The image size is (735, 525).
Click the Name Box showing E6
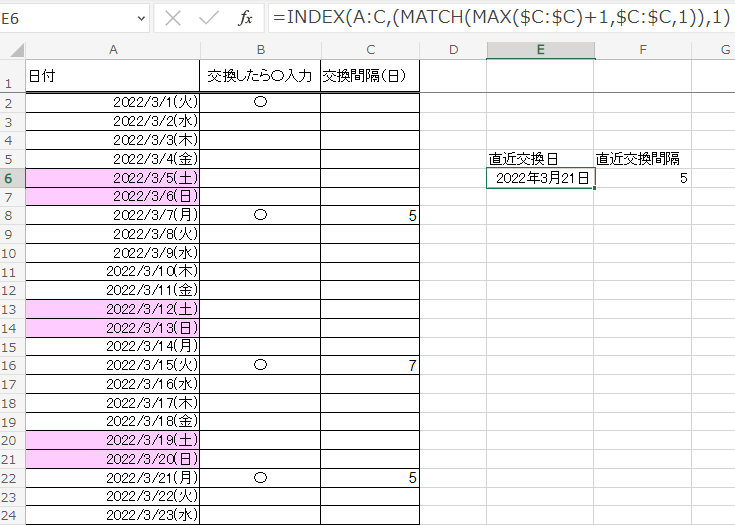tap(60, 18)
